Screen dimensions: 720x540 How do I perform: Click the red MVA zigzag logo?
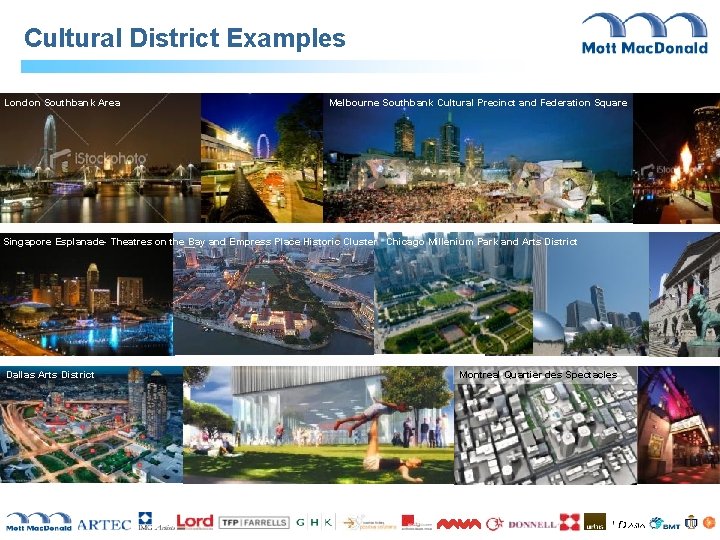click(x=459, y=523)
